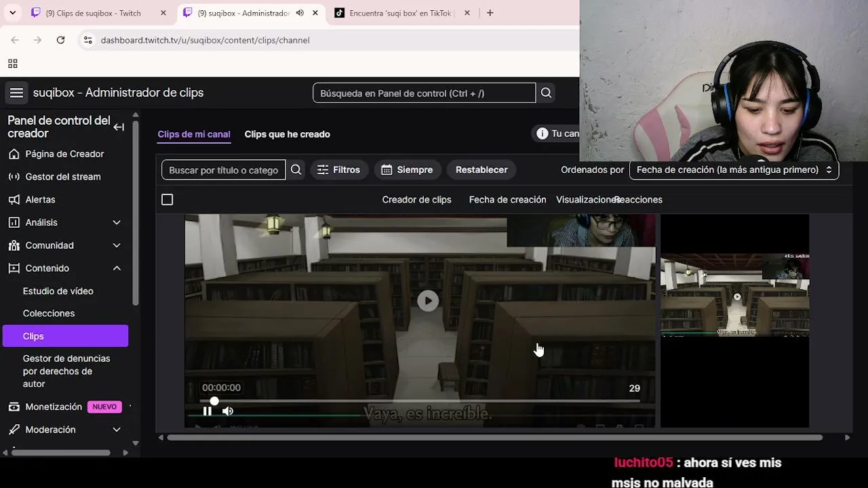Pause the clip with the pause button
Screen dimensions: 868x488
(x=208, y=411)
